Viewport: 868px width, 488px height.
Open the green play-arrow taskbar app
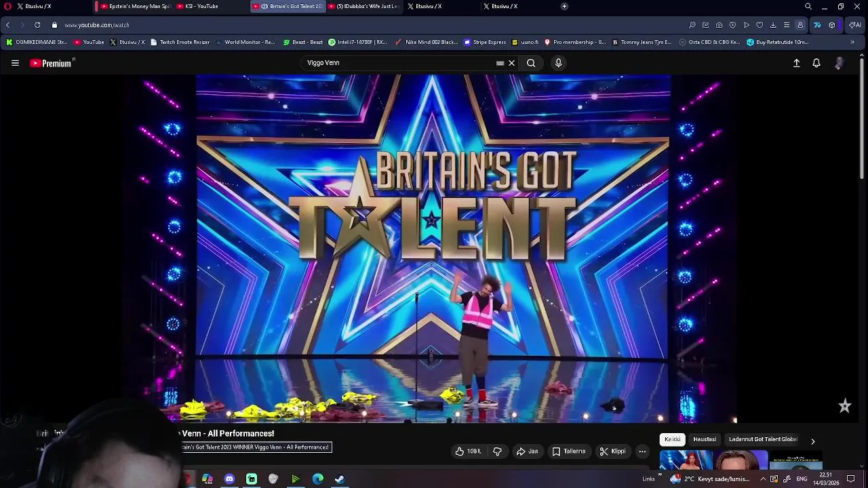coord(296,479)
